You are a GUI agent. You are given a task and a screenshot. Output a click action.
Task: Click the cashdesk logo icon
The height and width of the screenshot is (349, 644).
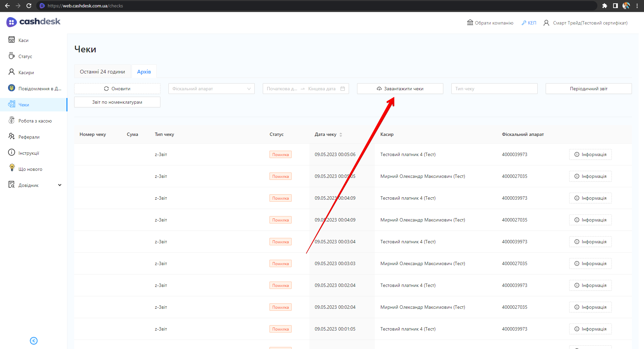tap(11, 22)
